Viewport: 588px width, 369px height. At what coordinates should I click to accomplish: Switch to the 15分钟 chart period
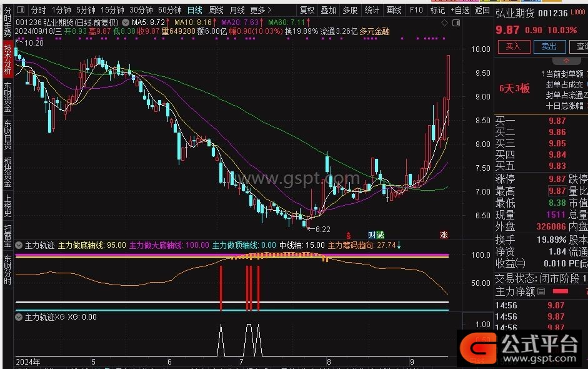[x=112, y=10]
